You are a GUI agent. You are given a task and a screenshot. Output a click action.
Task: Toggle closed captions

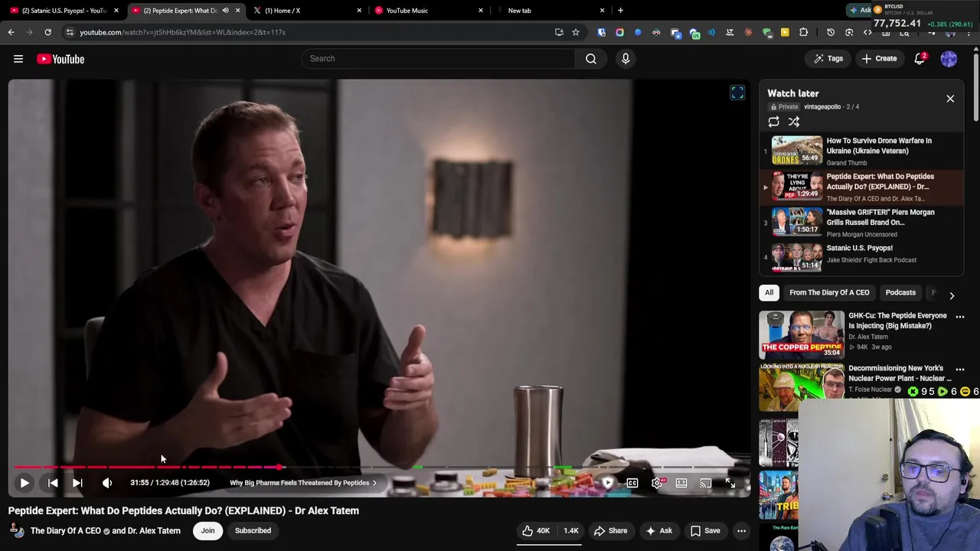tap(632, 483)
